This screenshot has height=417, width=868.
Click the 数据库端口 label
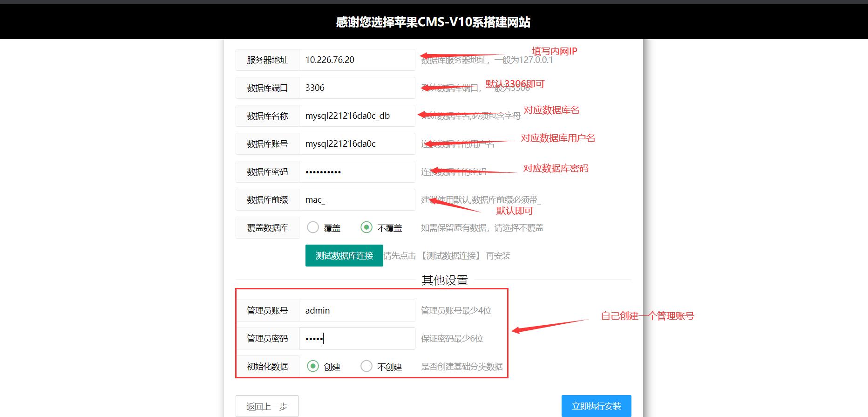point(267,88)
